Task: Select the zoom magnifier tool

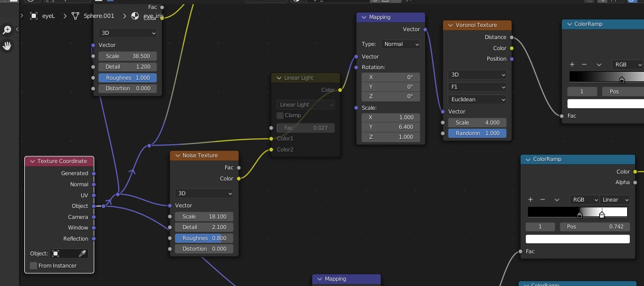Action: (x=7, y=30)
